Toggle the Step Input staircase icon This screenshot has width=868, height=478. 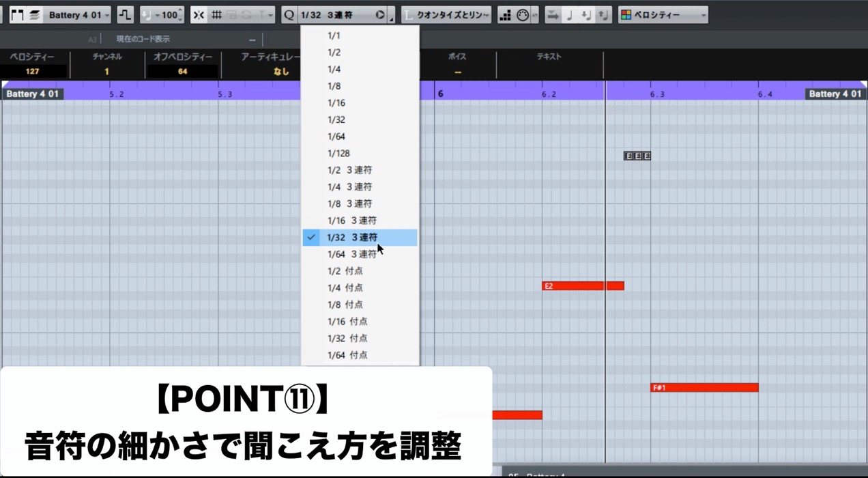coord(505,14)
